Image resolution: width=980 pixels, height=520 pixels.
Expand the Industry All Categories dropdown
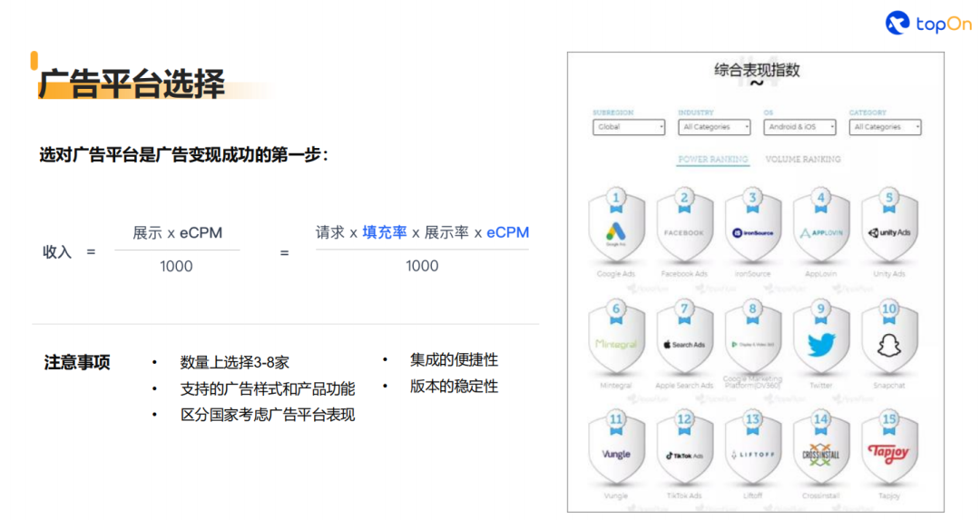(x=714, y=127)
